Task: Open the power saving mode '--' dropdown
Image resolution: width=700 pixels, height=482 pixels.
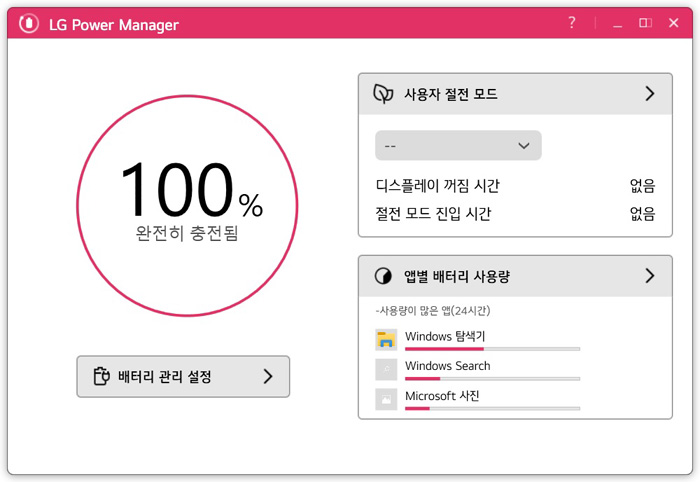Action: point(458,145)
